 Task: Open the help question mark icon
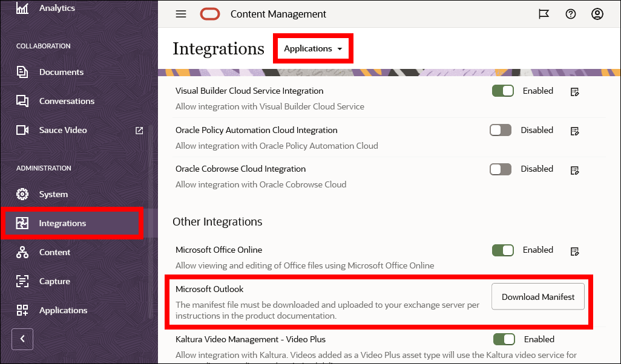(570, 15)
